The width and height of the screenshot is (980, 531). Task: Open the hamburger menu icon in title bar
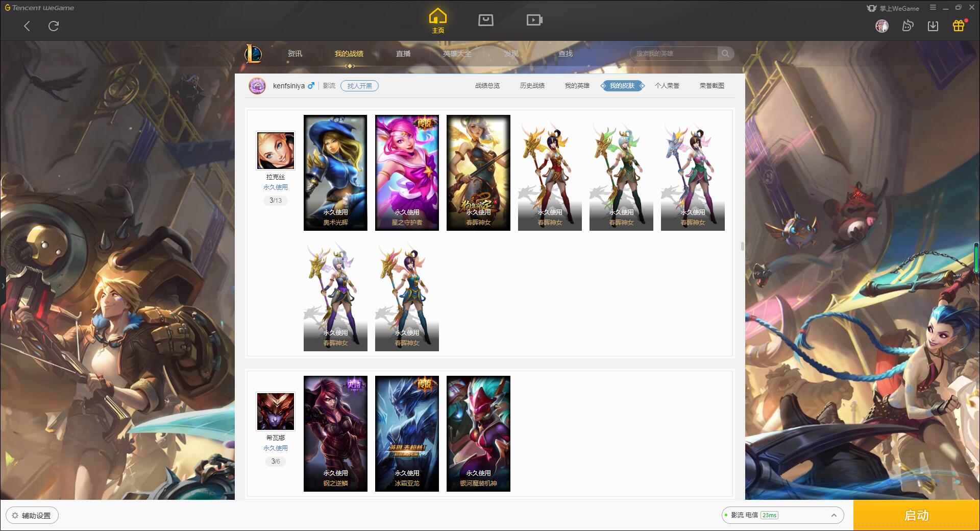(933, 8)
